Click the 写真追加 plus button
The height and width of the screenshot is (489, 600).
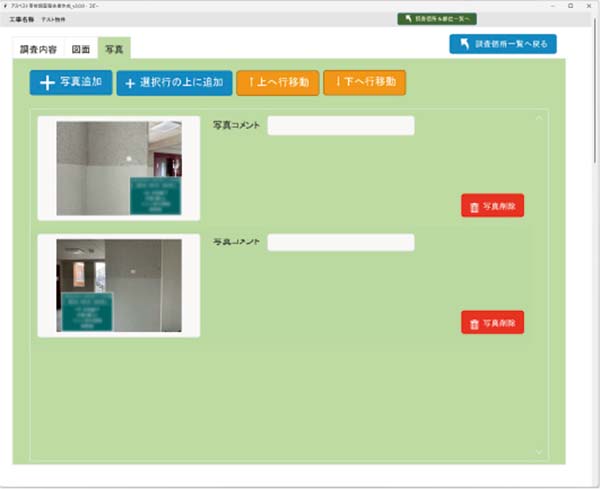click(x=71, y=83)
